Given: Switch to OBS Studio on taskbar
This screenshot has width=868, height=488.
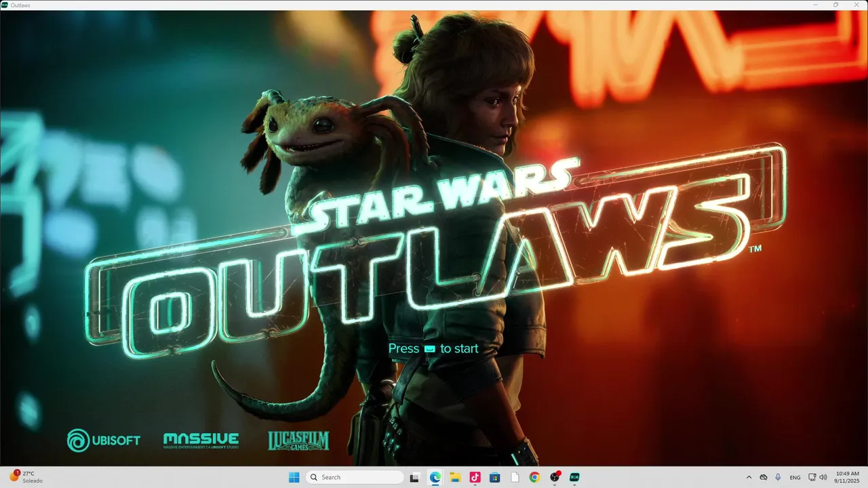Looking at the screenshot, I should [x=555, y=477].
